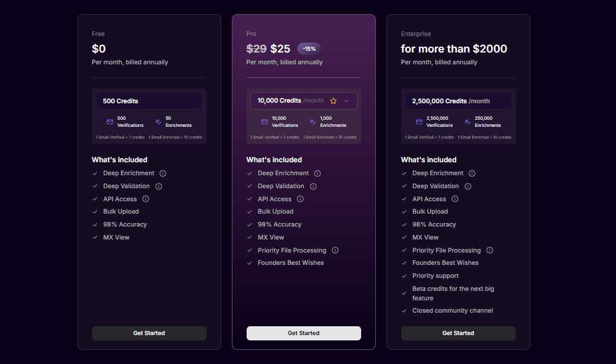Viewport: 616px width, 364px height.
Task: Click the Closed community channel feature text
Action: [x=452, y=310]
